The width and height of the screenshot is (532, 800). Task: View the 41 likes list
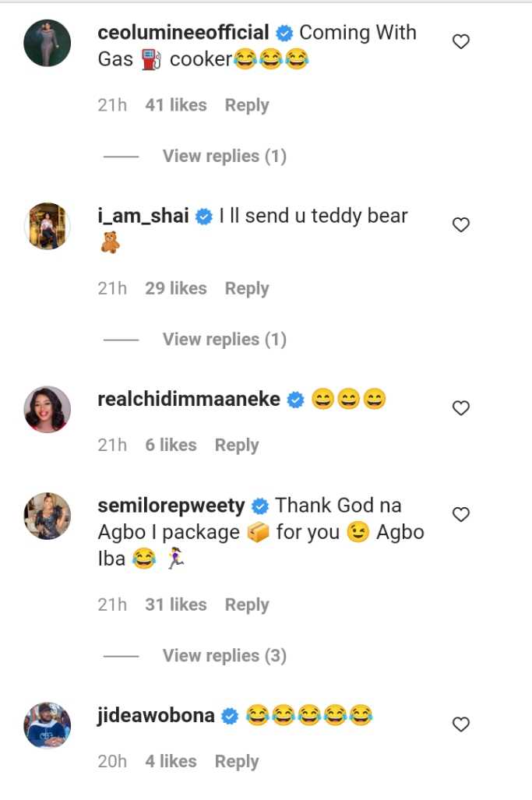pos(176,105)
